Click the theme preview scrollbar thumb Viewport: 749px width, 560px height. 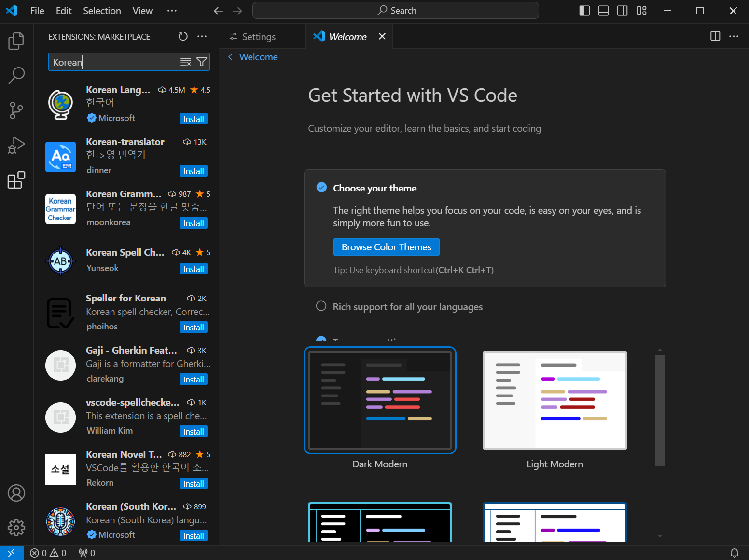click(x=660, y=411)
